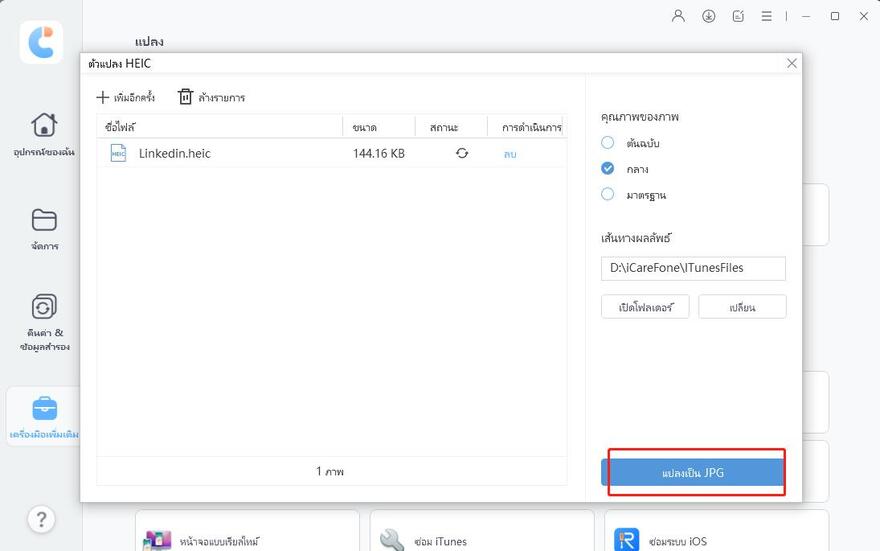Click the help question mark icon
880x551 pixels.
click(x=41, y=519)
